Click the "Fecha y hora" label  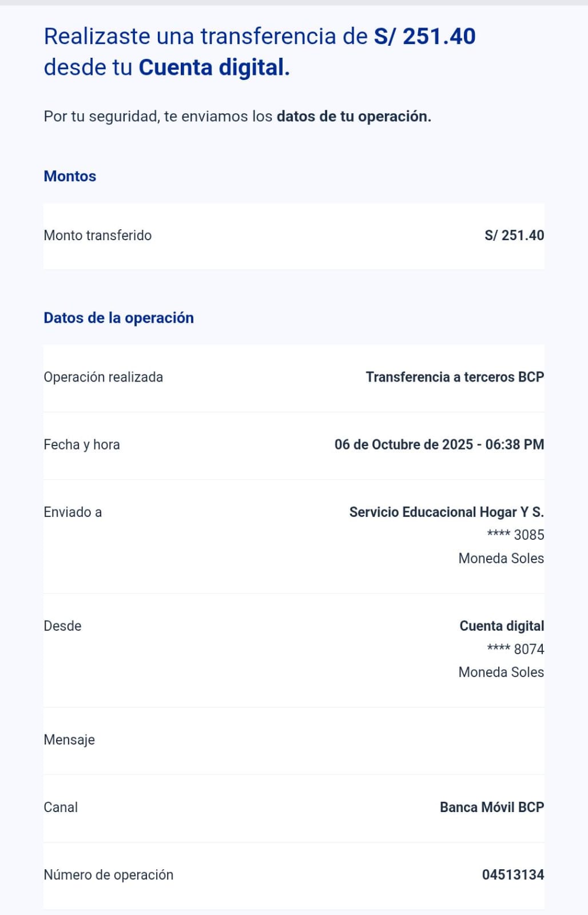coord(81,445)
